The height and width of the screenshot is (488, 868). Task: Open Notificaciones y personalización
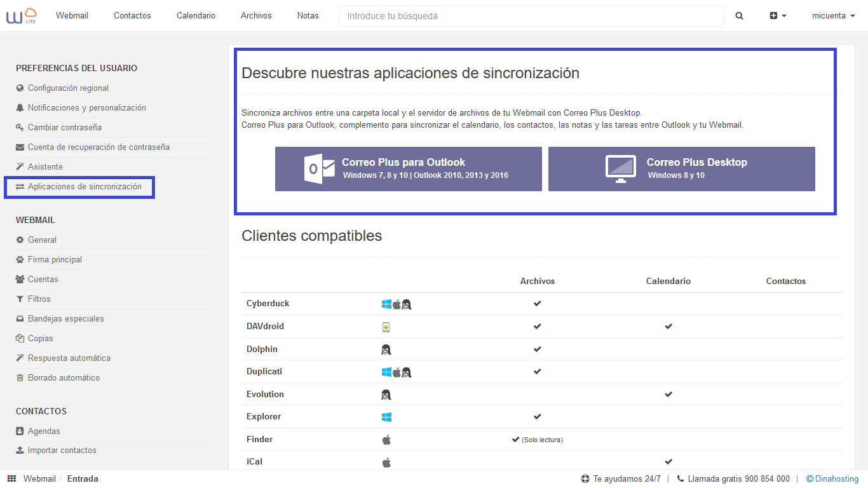click(x=87, y=108)
